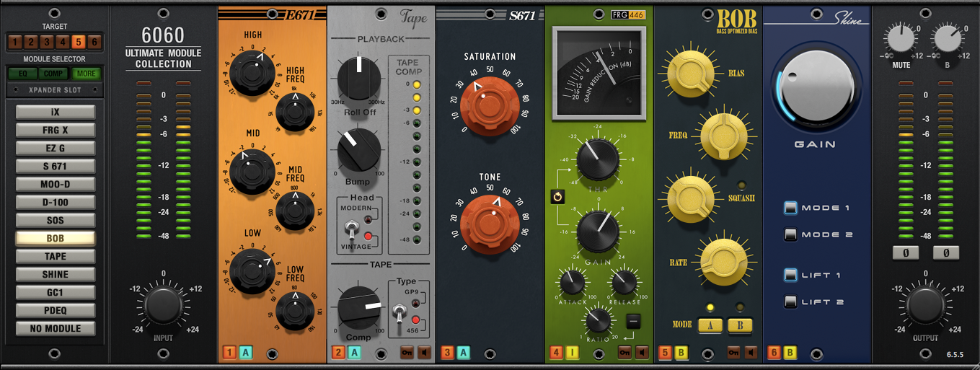This screenshot has width=980, height=370.
Task: Select BOB mode B
Action: click(741, 325)
